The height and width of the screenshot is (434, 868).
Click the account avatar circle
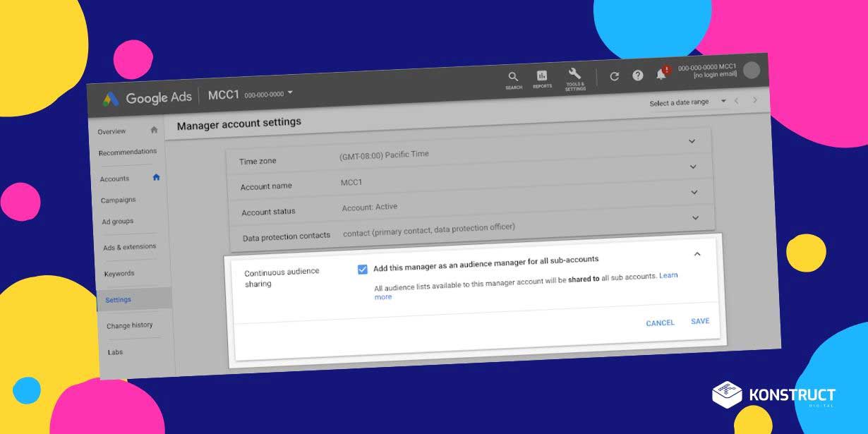[752, 69]
